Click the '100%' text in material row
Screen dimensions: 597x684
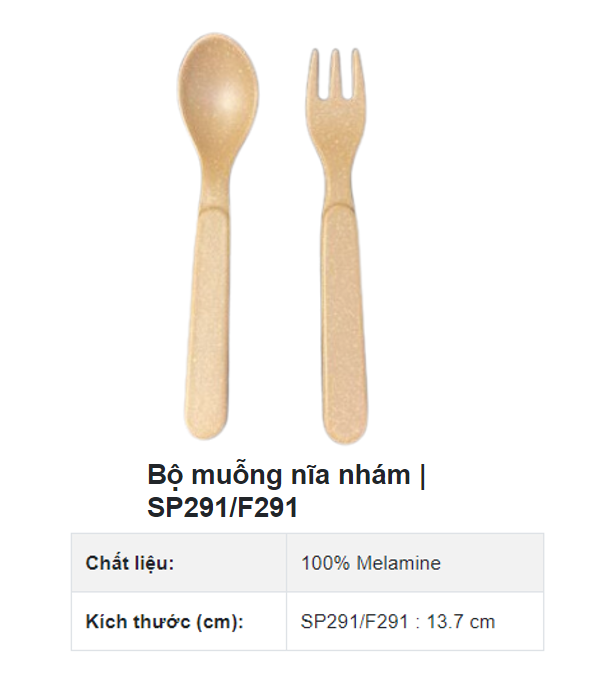tap(325, 563)
